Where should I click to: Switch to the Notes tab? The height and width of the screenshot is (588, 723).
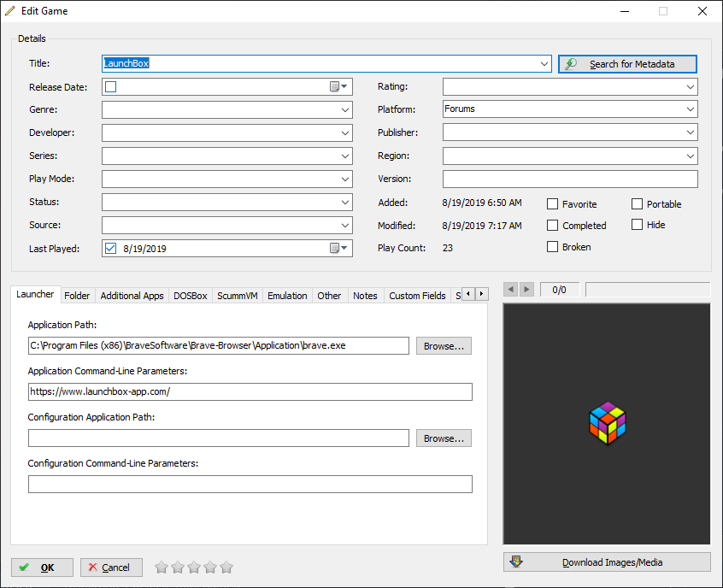pos(365,296)
